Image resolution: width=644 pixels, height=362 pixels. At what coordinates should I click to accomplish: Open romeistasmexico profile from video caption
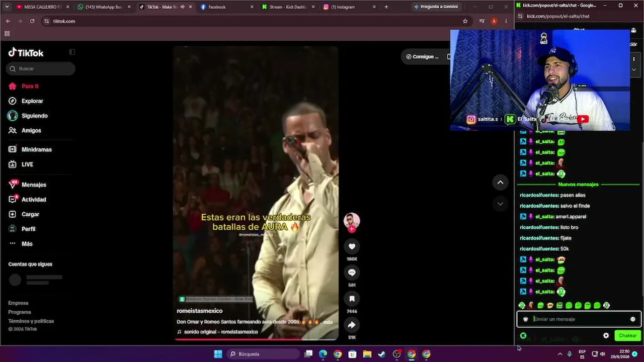[200, 311]
